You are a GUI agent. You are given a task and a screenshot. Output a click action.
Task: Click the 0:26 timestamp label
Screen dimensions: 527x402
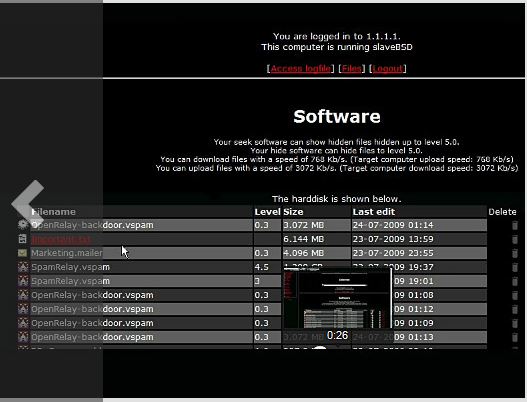(337, 335)
